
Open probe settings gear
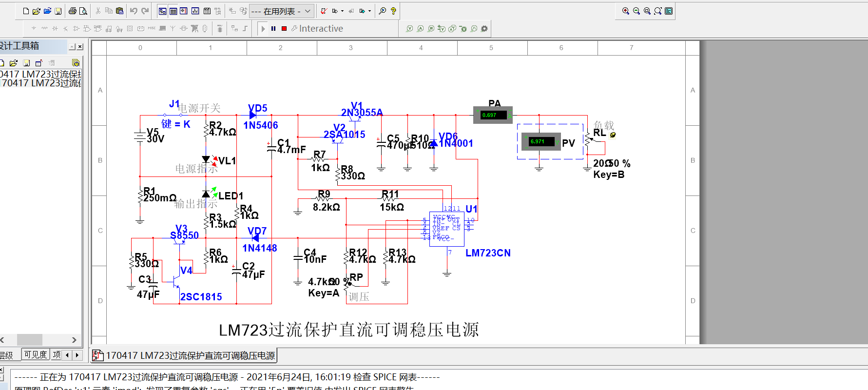click(484, 29)
